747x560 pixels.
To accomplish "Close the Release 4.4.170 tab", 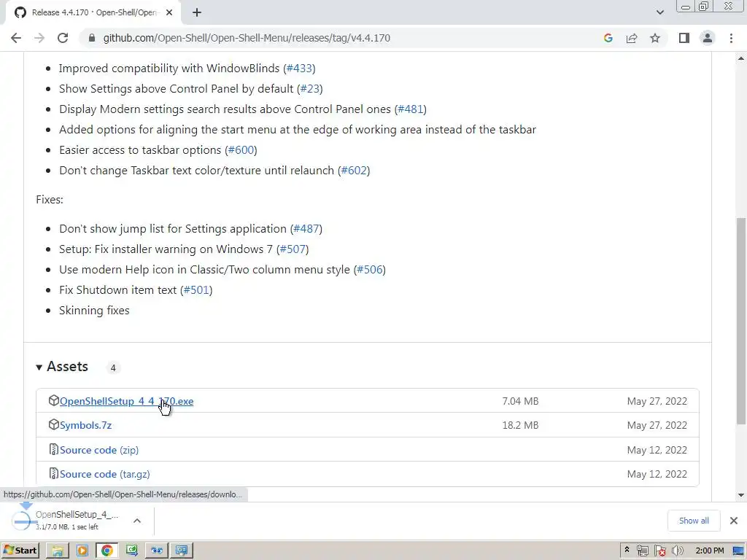I will pyautogui.click(x=169, y=13).
